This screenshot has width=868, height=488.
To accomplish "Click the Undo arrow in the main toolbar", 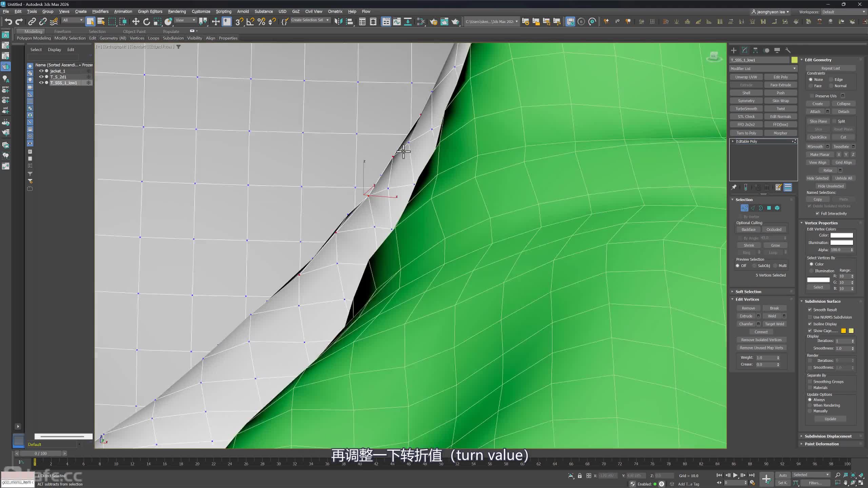I will (8, 22).
